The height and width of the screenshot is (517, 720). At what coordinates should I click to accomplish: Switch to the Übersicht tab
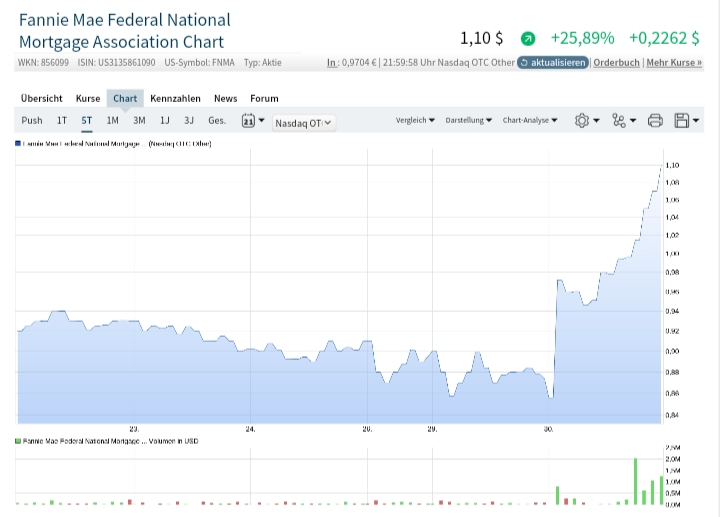click(41, 98)
